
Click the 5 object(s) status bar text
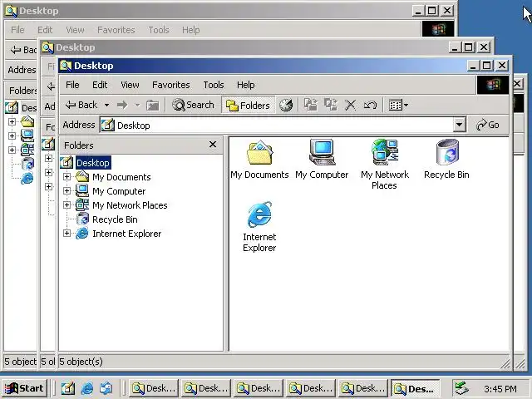click(x=81, y=362)
